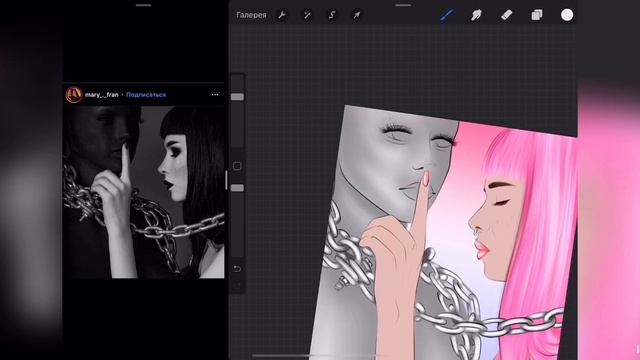Open the white color swatch picker
The height and width of the screenshot is (360, 640).
[567, 15]
